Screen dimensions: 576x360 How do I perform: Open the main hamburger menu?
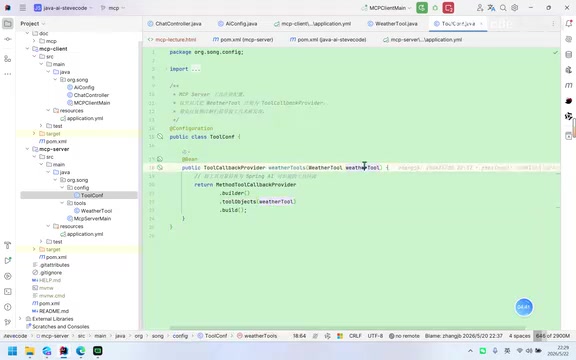coord(23,8)
